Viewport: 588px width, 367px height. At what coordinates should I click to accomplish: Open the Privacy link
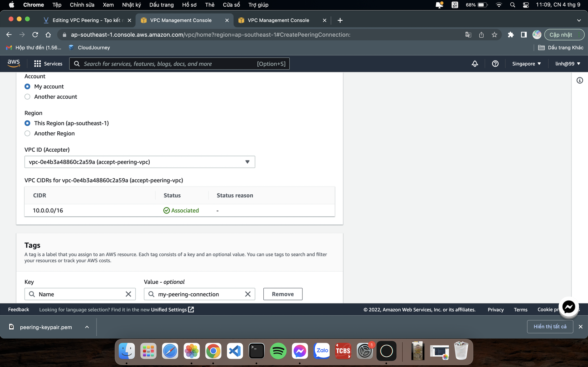[496, 310]
